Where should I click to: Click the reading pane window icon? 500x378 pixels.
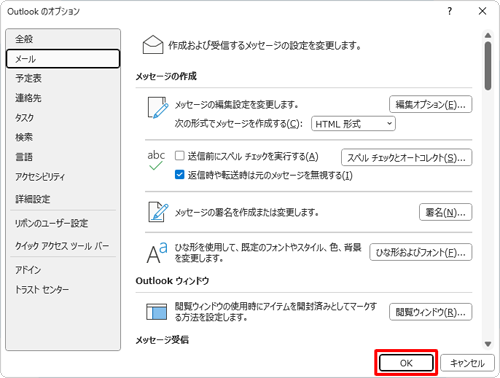tap(156, 311)
